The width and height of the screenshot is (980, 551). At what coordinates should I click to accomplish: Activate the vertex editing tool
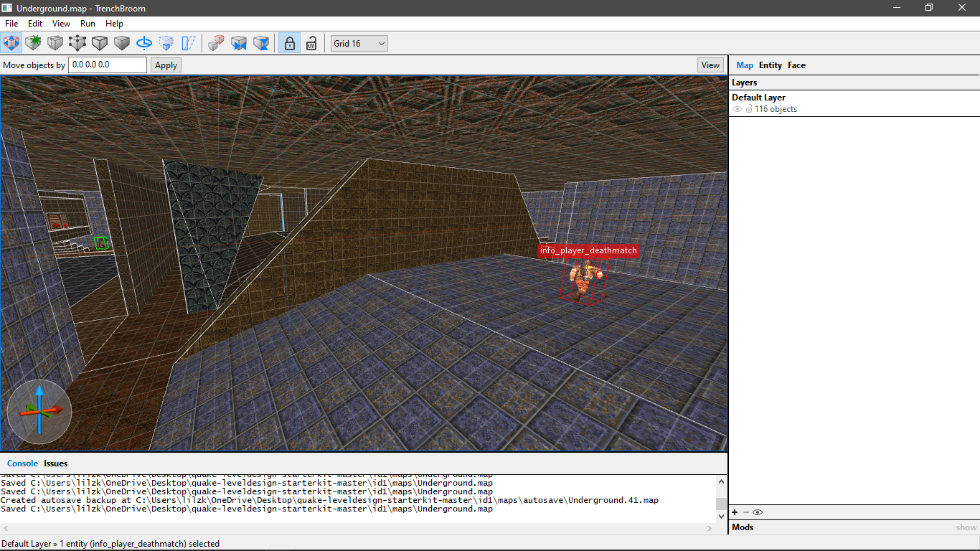pos(77,43)
